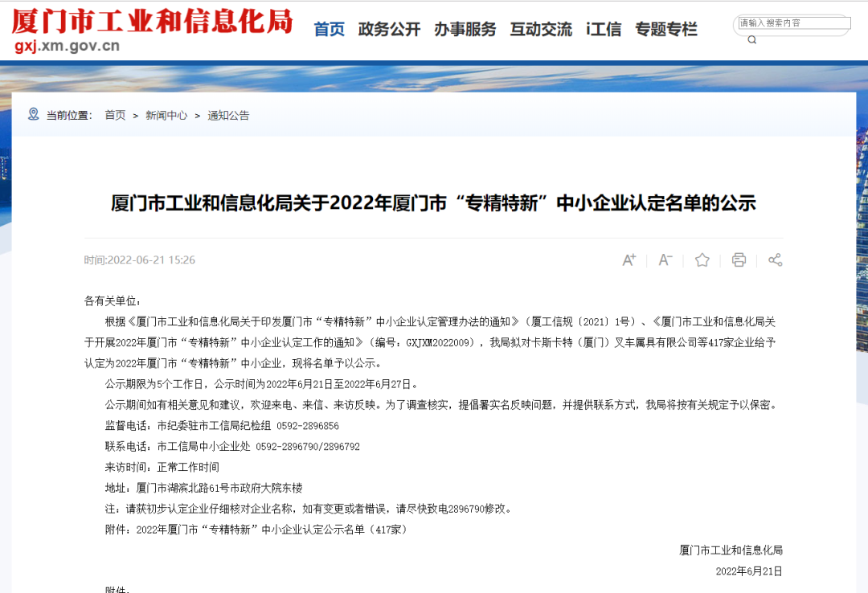The width and height of the screenshot is (868, 593).
Task: Share the article via share icon
Action: point(775,260)
